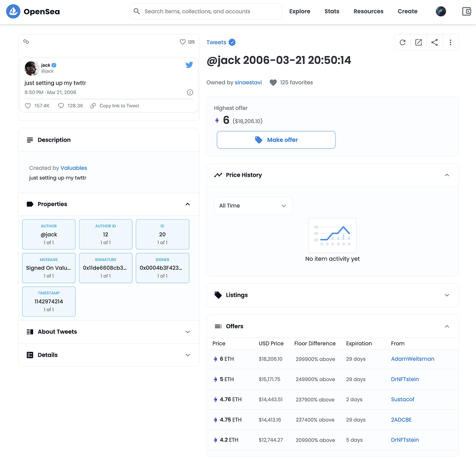Select the MESSAGE property card
The image size is (476, 459).
point(49,268)
